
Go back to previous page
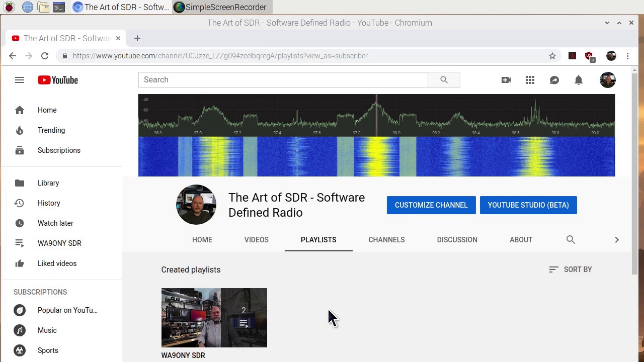click(x=13, y=56)
